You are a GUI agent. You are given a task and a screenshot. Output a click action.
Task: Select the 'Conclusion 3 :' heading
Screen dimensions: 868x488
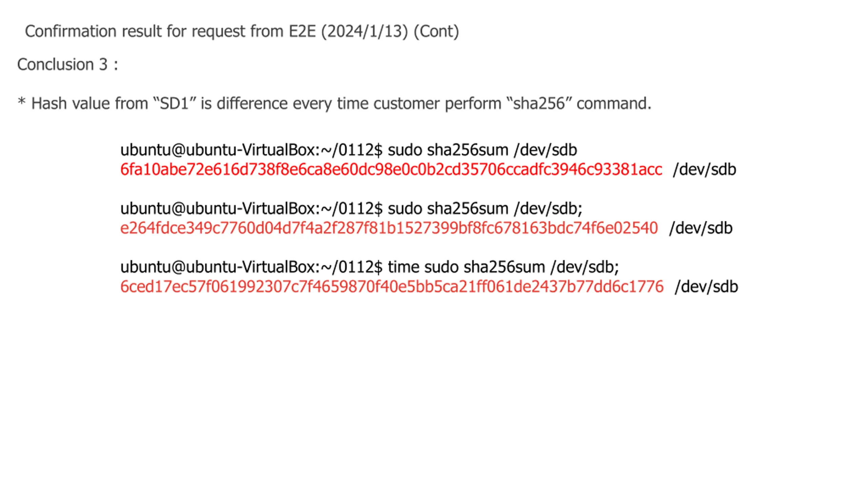coord(68,64)
